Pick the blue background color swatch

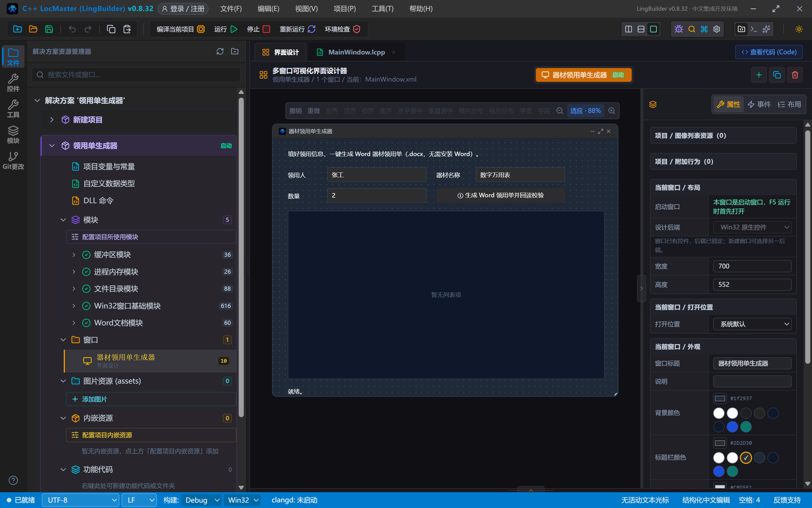[732, 427]
